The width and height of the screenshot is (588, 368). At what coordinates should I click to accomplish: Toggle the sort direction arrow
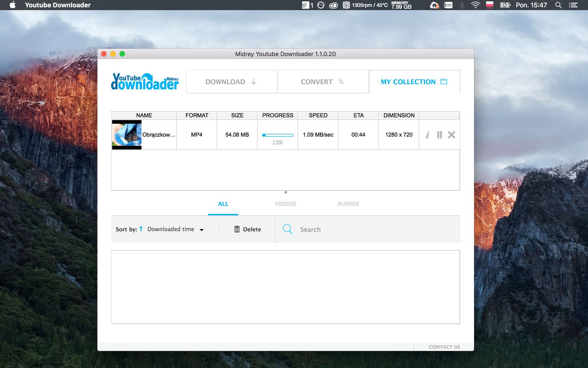(x=141, y=229)
